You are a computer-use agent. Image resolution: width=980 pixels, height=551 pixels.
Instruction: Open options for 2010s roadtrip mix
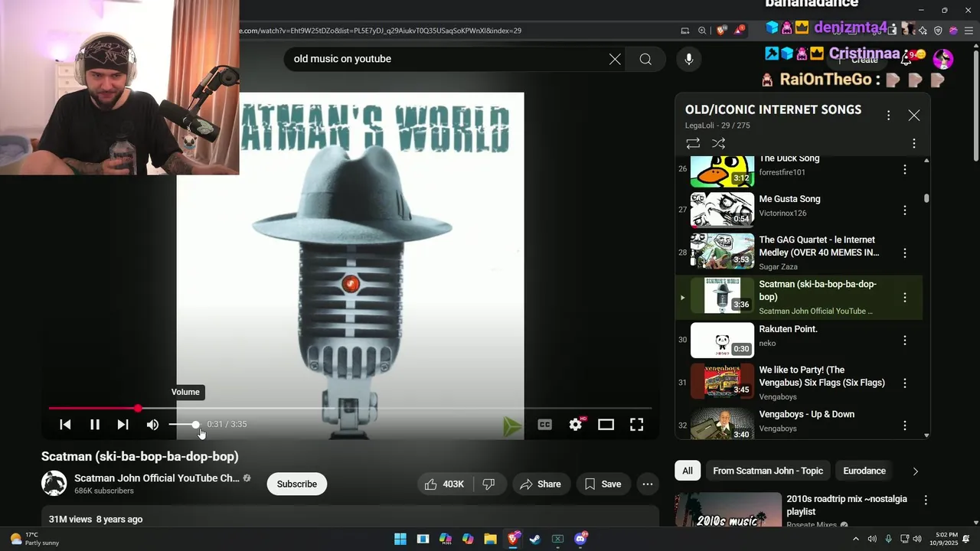[926, 500]
